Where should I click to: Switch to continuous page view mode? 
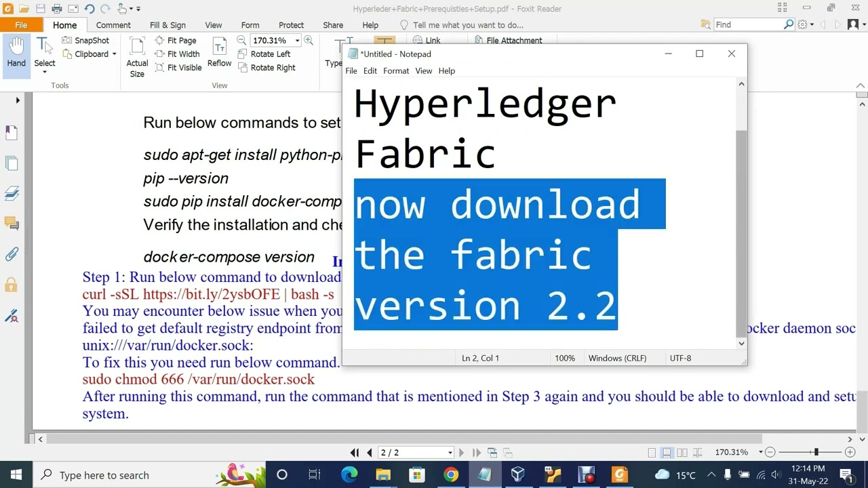click(x=667, y=452)
